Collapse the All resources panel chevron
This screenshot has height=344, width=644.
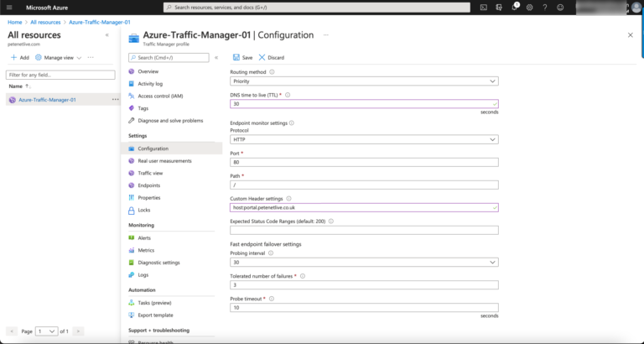(x=107, y=35)
